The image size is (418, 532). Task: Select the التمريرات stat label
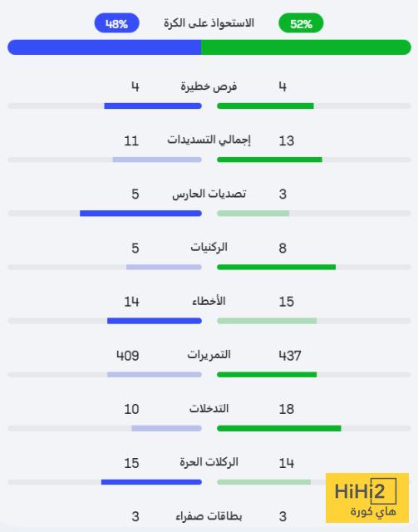pos(209,355)
